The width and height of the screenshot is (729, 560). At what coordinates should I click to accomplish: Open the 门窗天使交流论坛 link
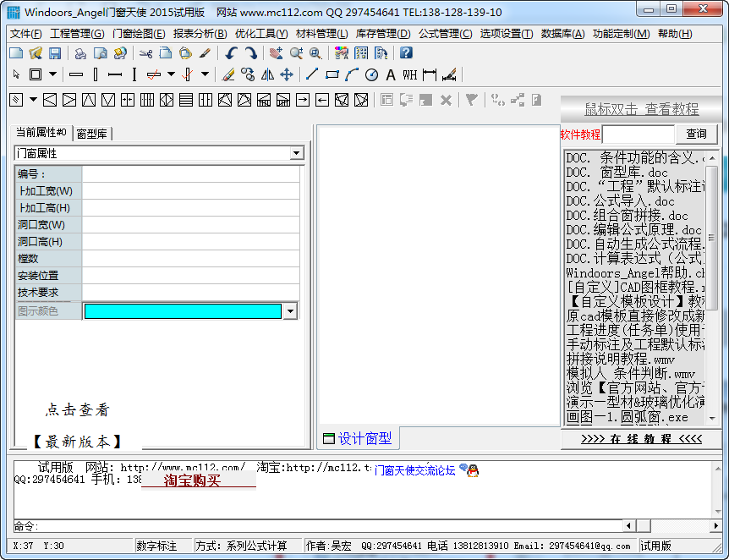point(414,470)
